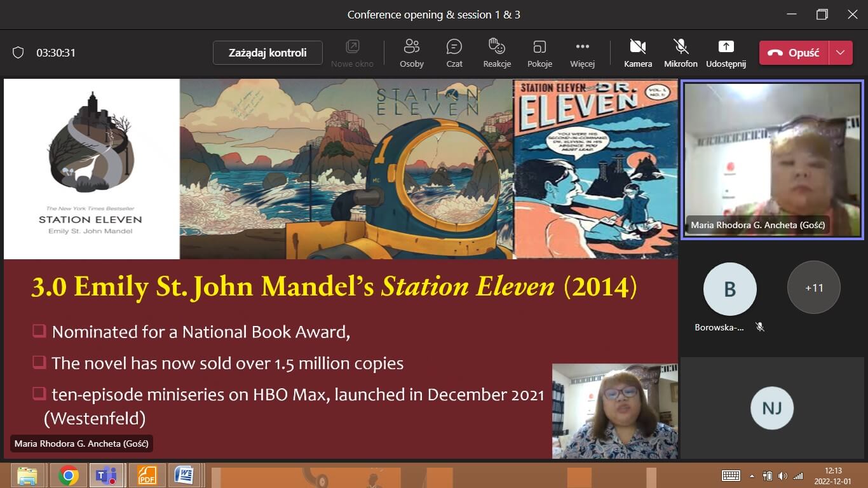This screenshot has width=868, height=488.
Task: Expand the arrow next to Opuść
Action: pyautogui.click(x=841, y=53)
